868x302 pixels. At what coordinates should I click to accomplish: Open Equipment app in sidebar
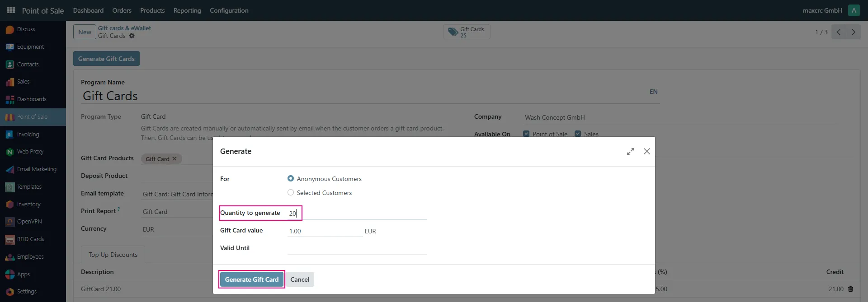coord(33,47)
